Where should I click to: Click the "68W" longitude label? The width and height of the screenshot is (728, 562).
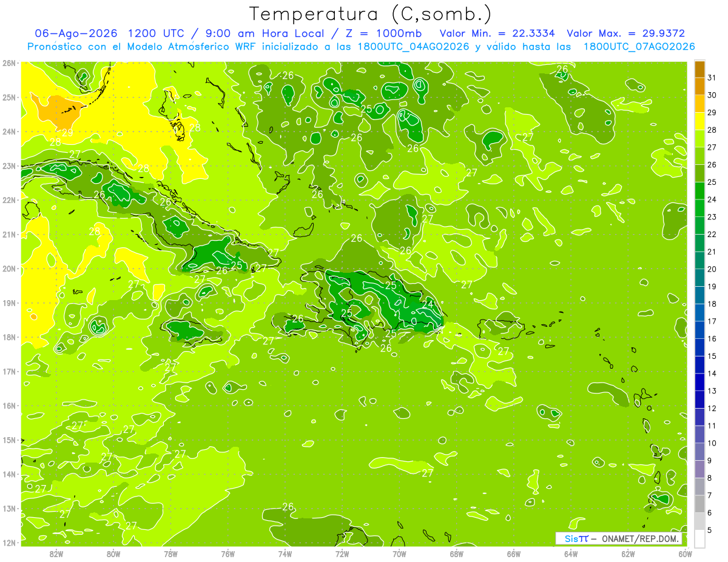456,554
